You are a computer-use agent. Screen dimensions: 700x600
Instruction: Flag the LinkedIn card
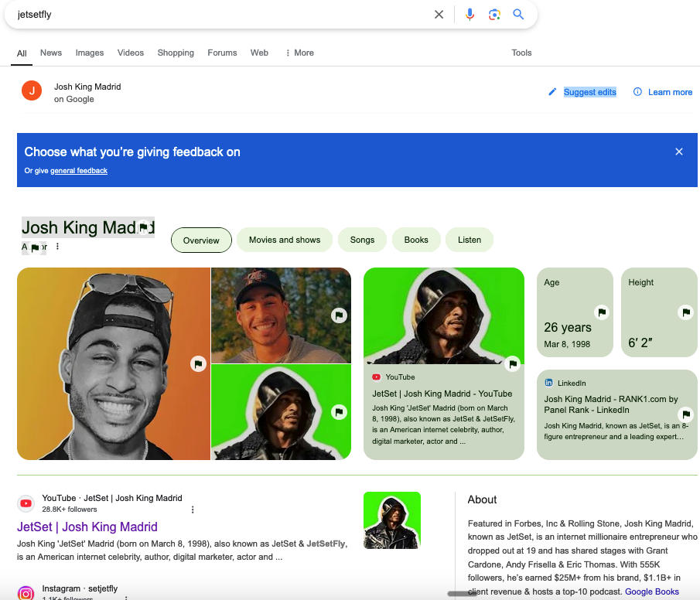(x=686, y=414)
